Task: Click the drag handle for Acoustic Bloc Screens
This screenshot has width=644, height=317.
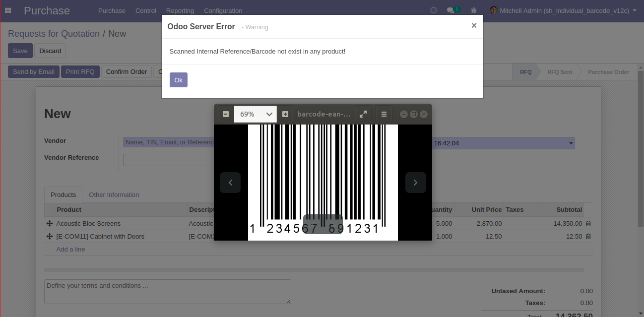Action: [50, 224]
